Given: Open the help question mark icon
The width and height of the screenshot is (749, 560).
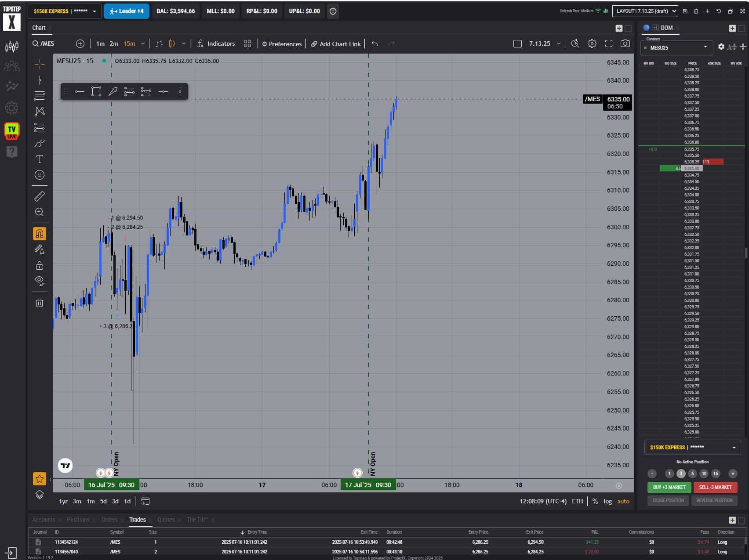Looking at the screenshot, I should 12,152.
